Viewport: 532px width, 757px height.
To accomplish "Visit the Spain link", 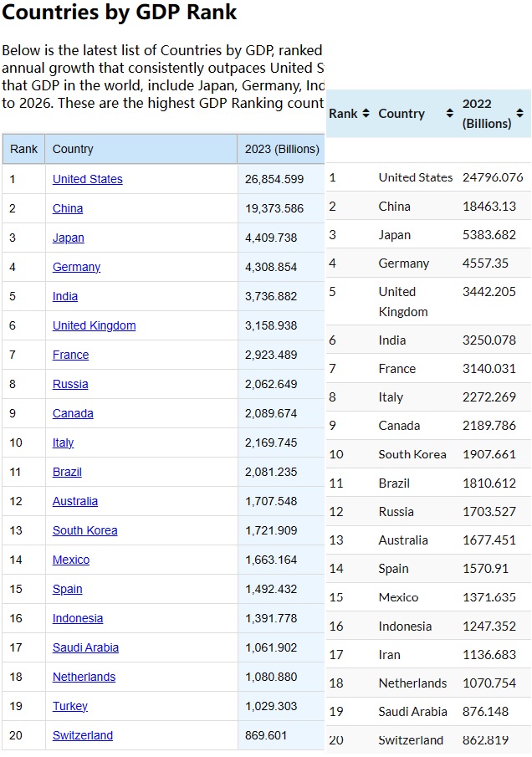I will 67,589.
